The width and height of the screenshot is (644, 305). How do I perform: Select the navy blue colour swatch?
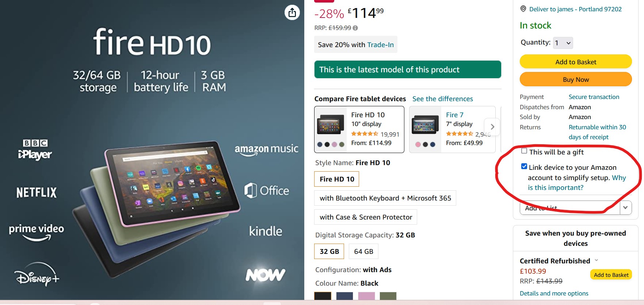344,296
